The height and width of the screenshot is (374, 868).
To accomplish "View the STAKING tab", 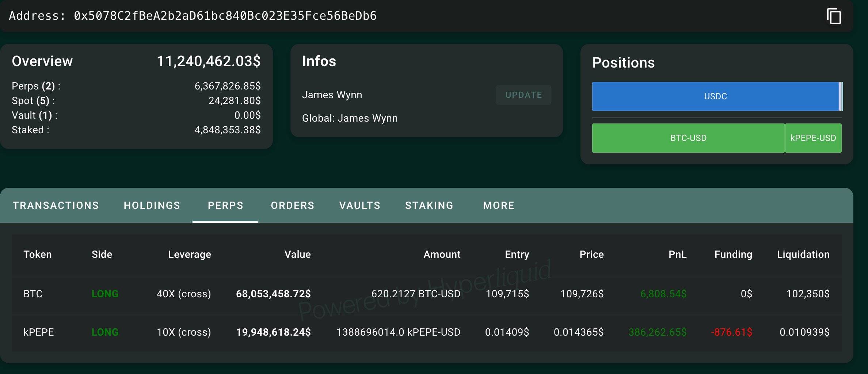I will coord(429,205).
